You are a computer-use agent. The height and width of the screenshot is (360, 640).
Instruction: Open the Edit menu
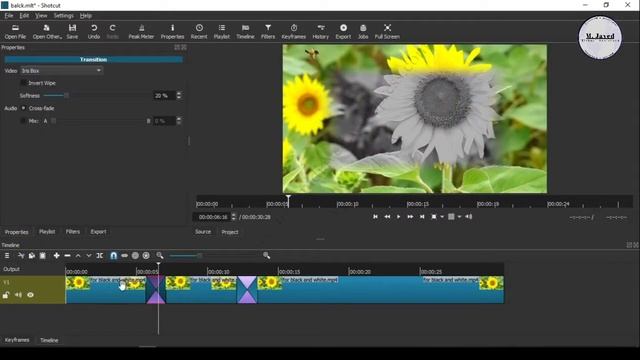24,16
